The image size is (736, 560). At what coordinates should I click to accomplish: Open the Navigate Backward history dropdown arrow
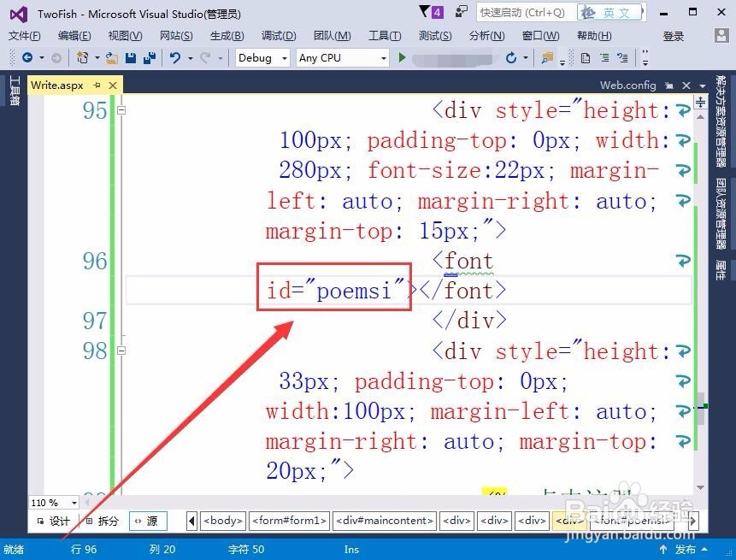pyautogui.click(x=42, y=58)
